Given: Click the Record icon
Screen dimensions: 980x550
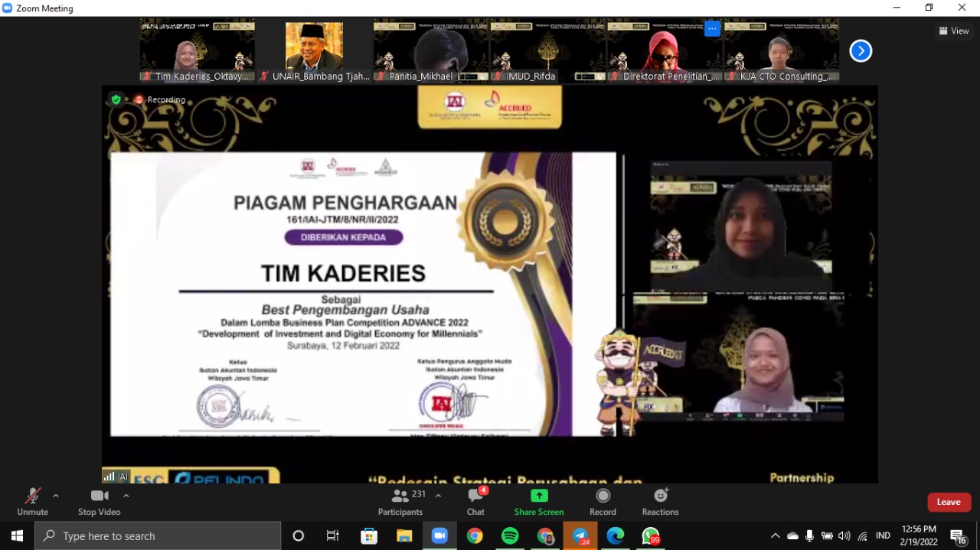Looking at the screenshot, I should click(603, 496).
